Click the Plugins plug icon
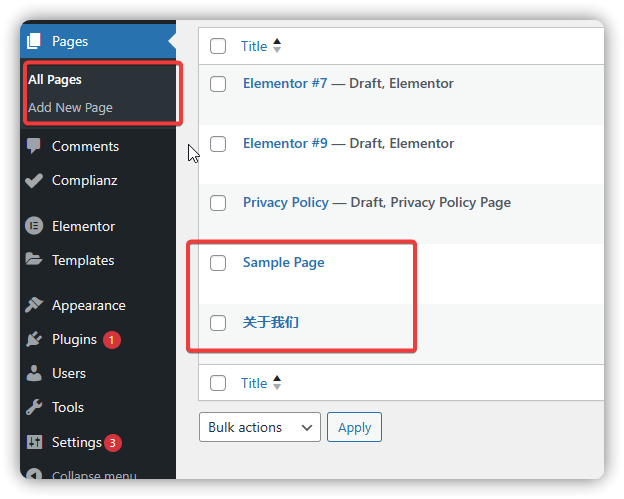Screen dimensions: 624x499 [34, 339]
